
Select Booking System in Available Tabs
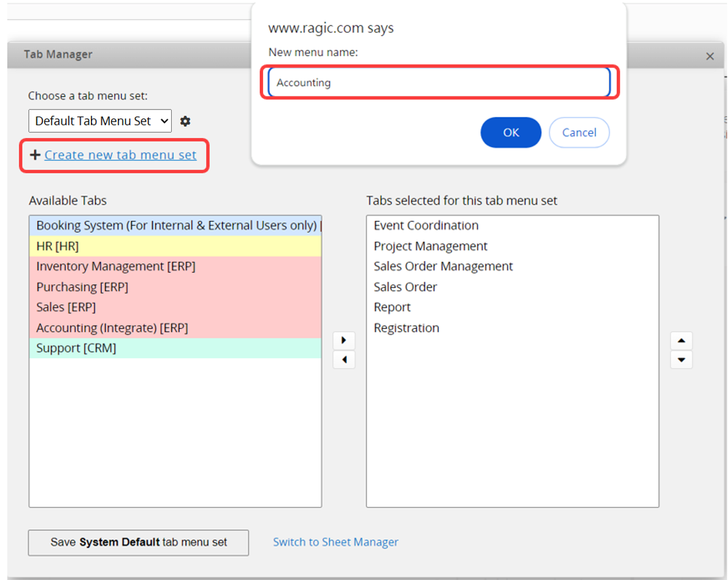pyautogui.click(x=175, y=226)
